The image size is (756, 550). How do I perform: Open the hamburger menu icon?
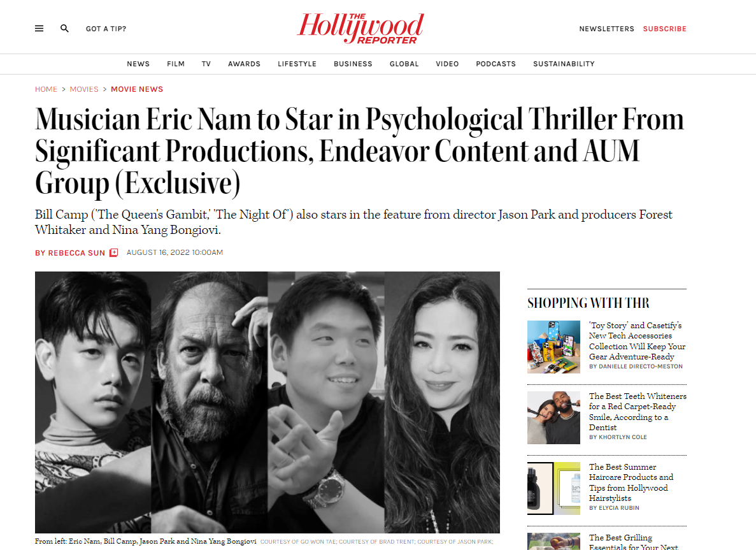(39, 29)
